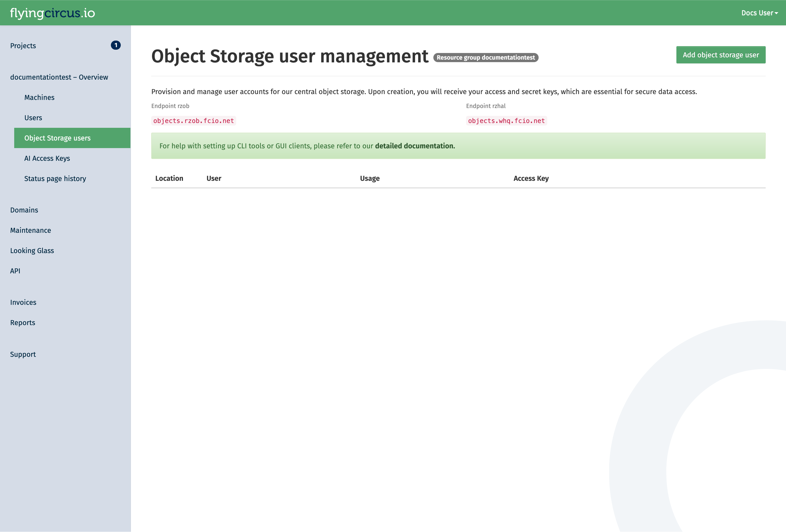This screenshot has height=532, width=786.
Task: Navigate to Maintenance
Action: pyautogui.click(x=30, y=230)
